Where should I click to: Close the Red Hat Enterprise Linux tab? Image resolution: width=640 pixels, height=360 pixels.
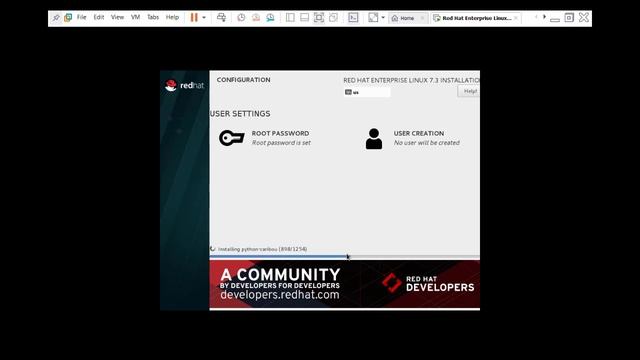[x=516, y=18]
